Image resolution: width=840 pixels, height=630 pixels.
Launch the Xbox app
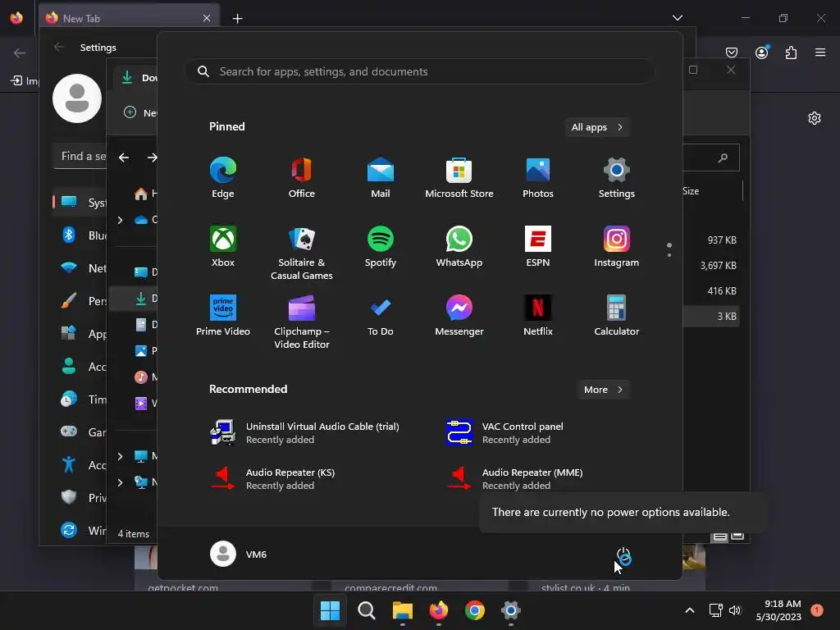(x=223, y=247)
